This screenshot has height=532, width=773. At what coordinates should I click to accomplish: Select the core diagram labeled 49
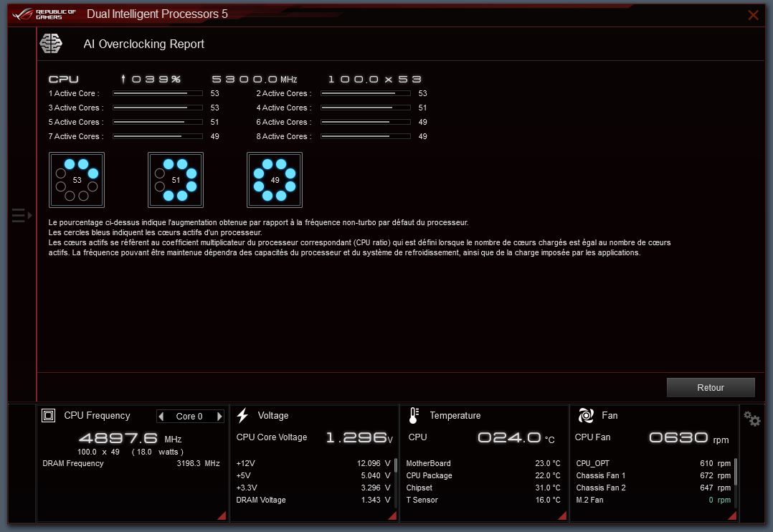click(275, 180)
